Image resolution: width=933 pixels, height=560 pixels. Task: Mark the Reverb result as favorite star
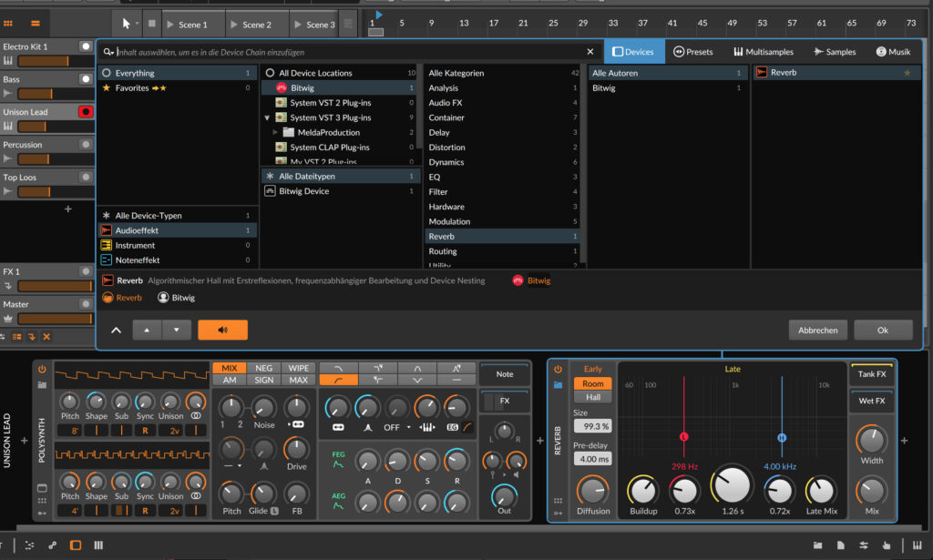(907, 73)
